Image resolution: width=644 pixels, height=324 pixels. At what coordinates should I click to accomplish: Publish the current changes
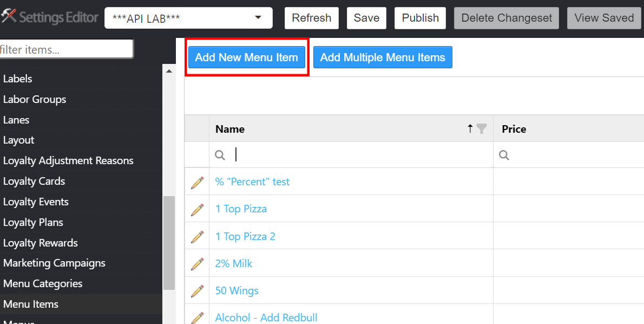click(x=420, y=18)
